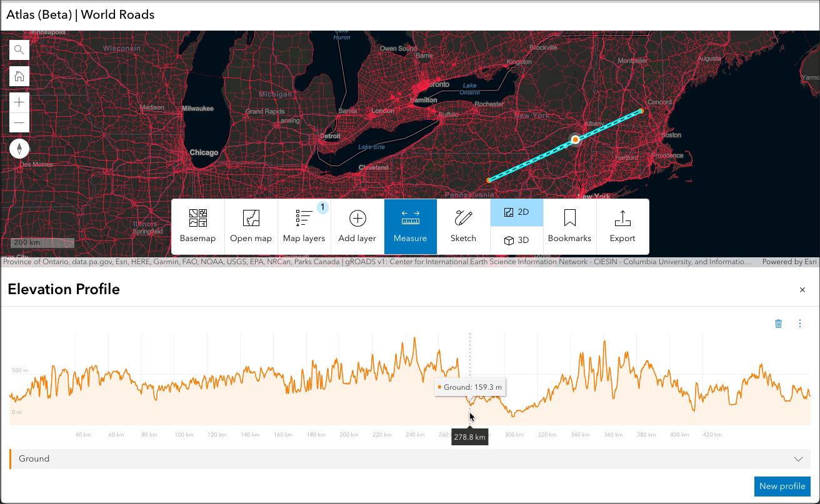Click the Detroit city label on the map
This screenshot has width=820, height=504.
pyautogui.click(x=330, y=136)
